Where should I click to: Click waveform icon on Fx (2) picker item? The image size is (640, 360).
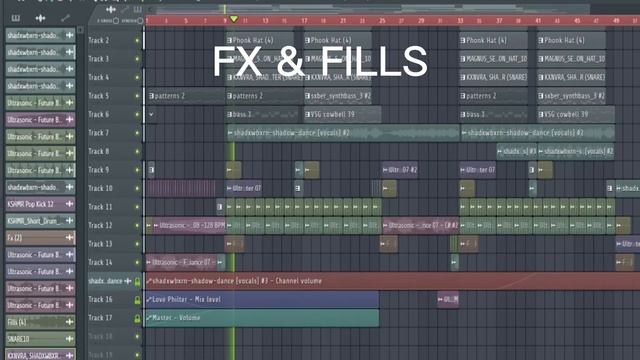70,238
